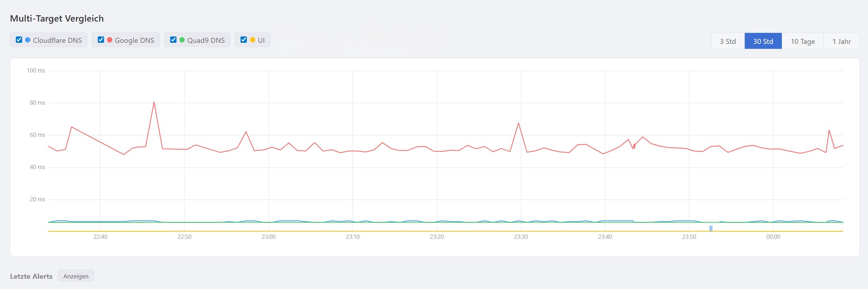
Task: Click the 100 ms axis label
Action: point(36,70)
